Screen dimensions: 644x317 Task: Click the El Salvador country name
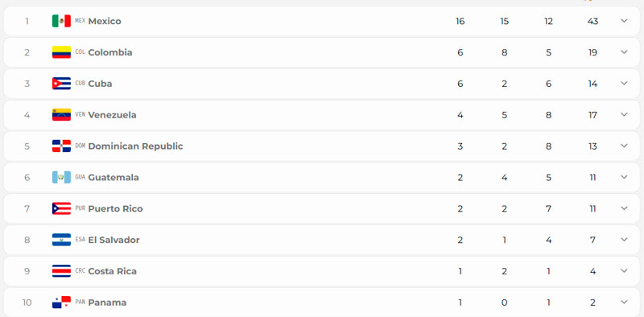click(114, 240)
